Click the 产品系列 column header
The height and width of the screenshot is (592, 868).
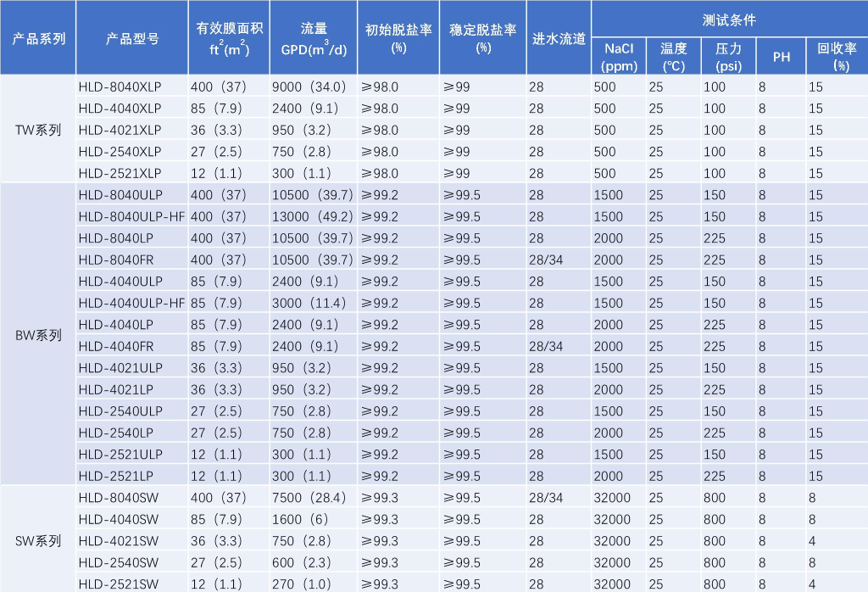point(38,39)
